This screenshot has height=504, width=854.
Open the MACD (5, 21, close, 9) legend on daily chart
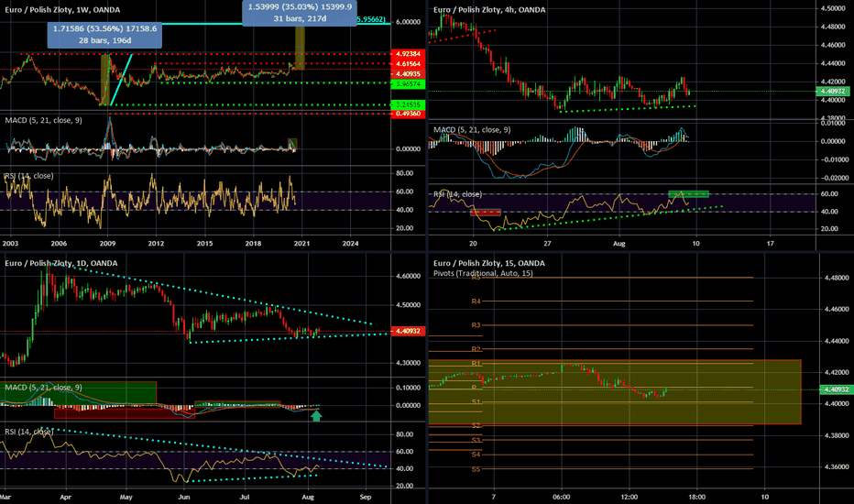coord(44,387)
